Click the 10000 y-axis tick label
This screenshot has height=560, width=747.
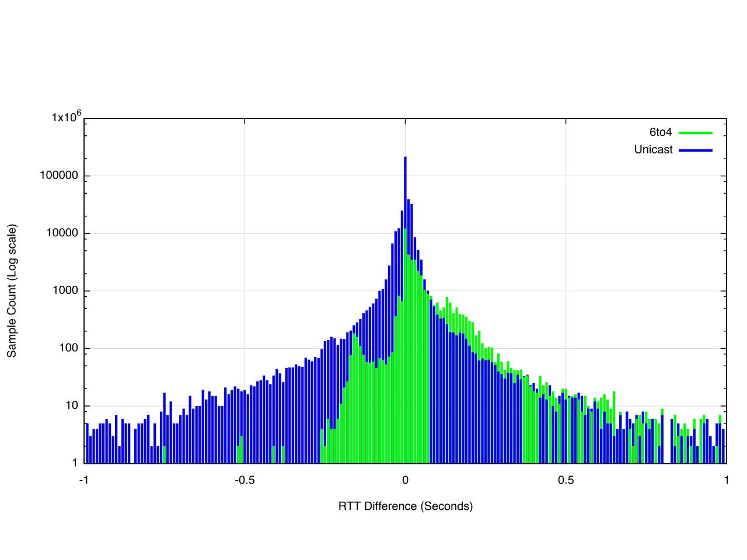pos(61,233)
